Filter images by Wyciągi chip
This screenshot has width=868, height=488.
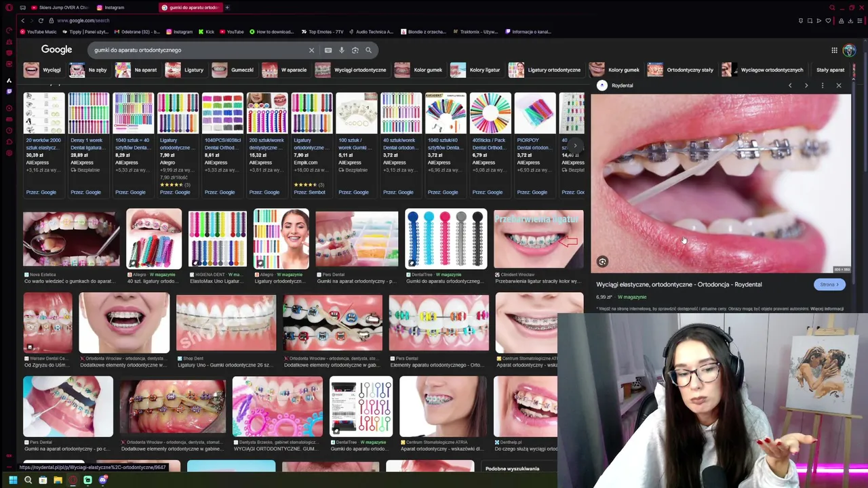coord(43,70)
